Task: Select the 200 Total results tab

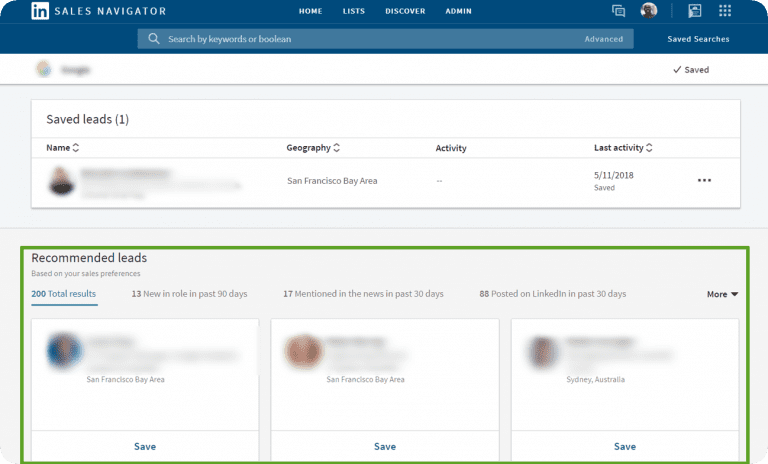Action: pos(64,294)
